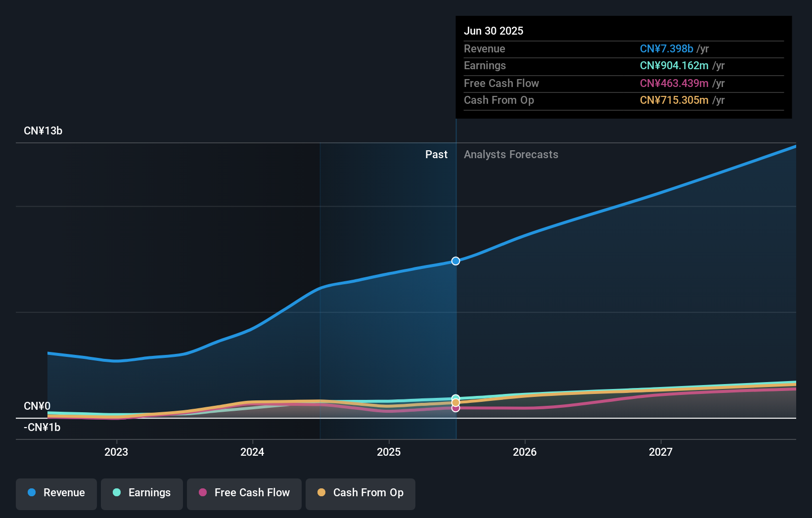Click the Free Cash Flow legend button
The height and width of the screenshot is (518, 812).
tap(244, 493)
